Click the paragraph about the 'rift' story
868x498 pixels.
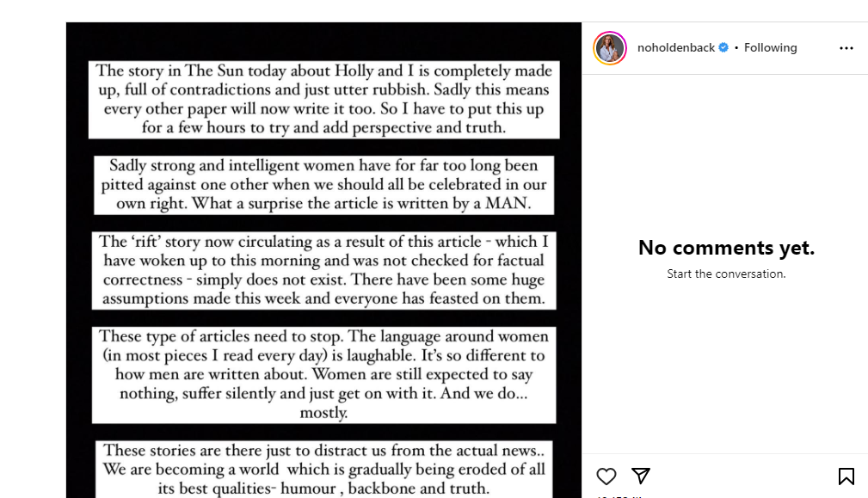(323, 270)
